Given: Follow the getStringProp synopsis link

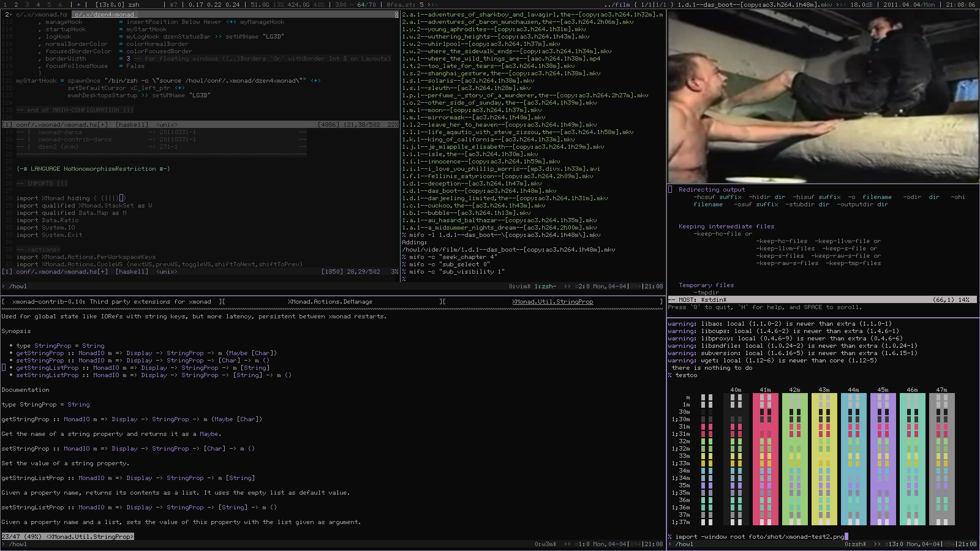Looking at the screenshot, I should (40, 353).
